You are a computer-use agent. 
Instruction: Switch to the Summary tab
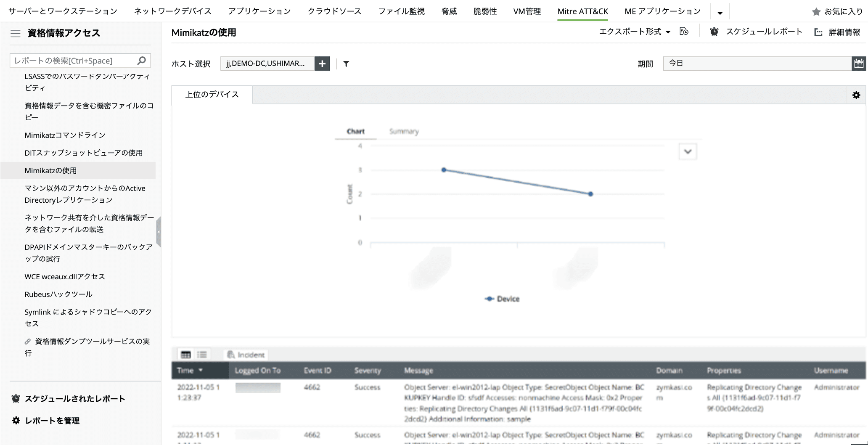404,131
